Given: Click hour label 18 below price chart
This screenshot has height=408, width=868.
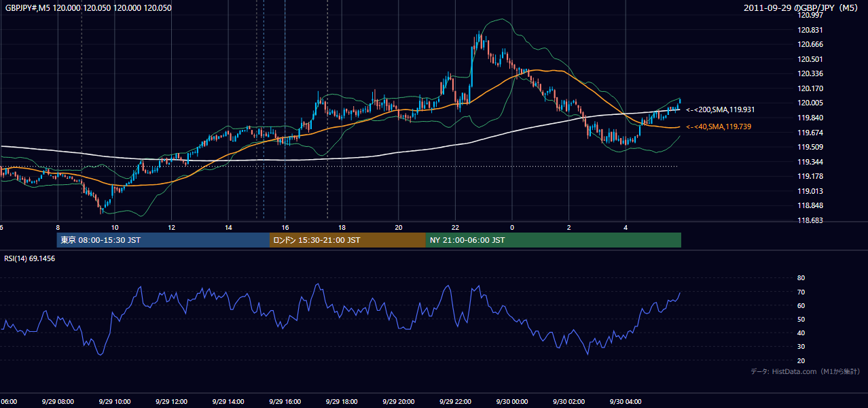Looking at the screenshot, I should (x=342, y=227).
